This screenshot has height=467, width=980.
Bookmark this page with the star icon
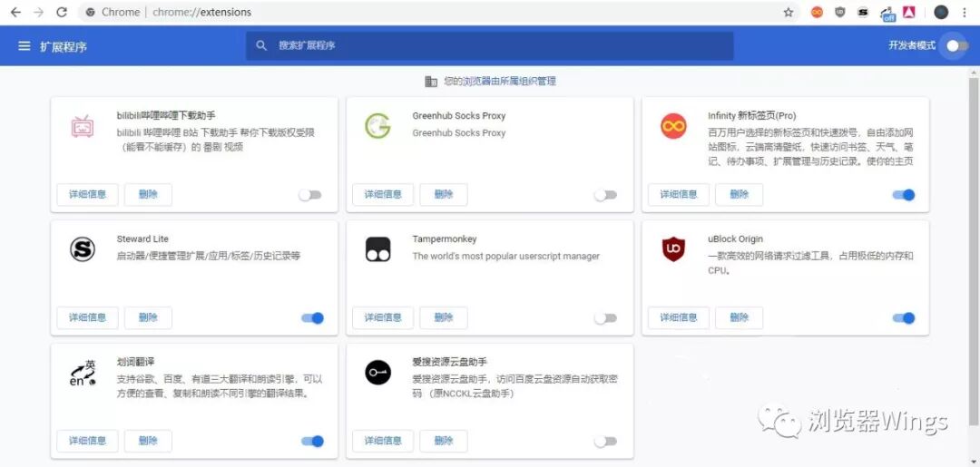click(x=789, y=12)
